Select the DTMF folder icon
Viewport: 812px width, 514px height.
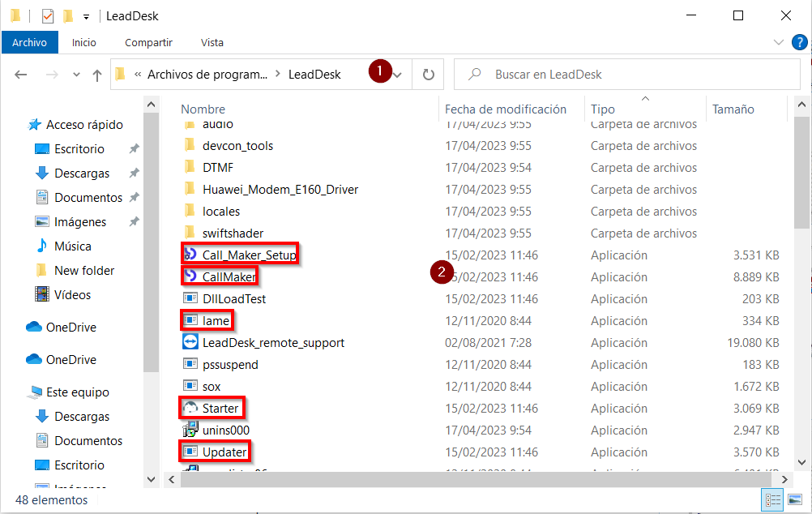tap(190, 167)
